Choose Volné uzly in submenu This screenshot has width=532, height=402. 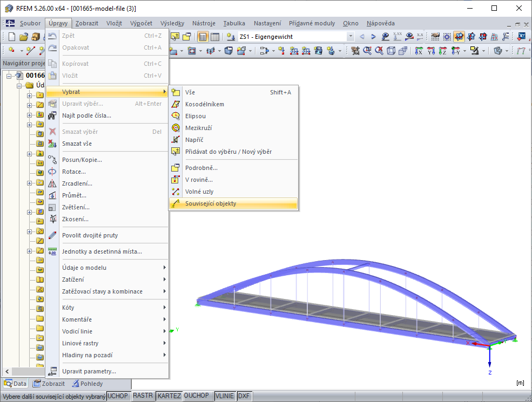pos(233,192)
